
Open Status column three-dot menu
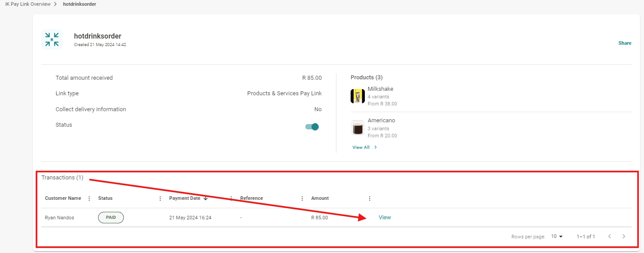pos(160,199)
